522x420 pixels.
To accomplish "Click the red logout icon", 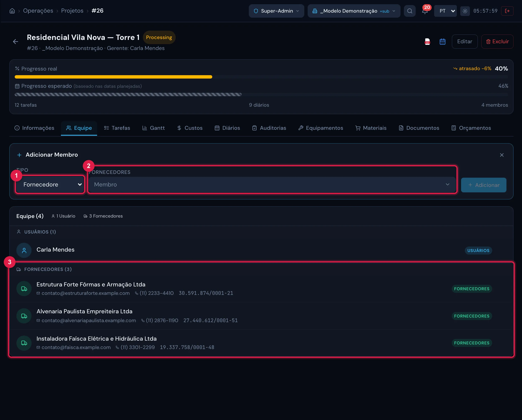I will (x=507, y=11).
